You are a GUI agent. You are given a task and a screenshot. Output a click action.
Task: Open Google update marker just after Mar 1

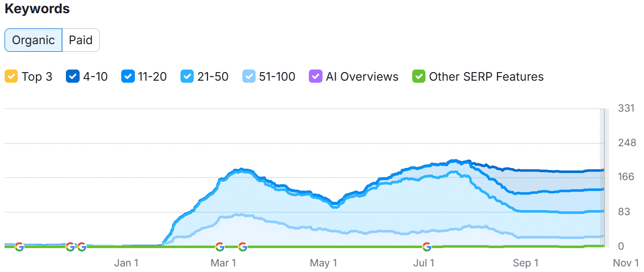tap(242, 247)
